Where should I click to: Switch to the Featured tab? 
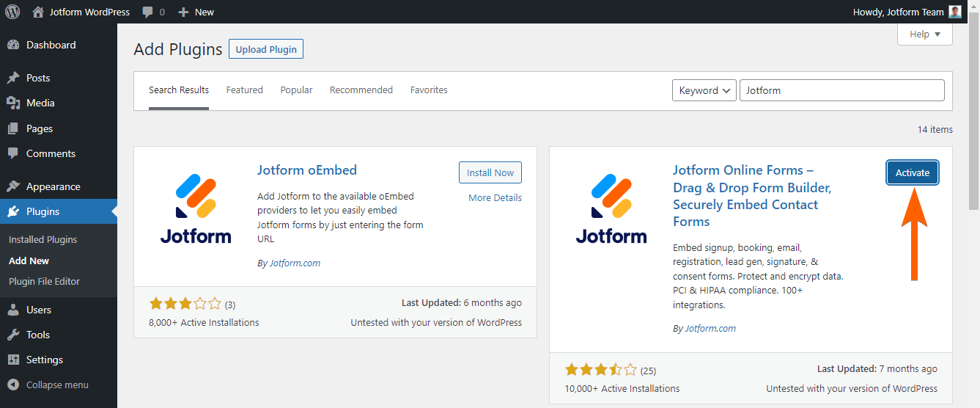pyautogui.click(x=244, y=90)
